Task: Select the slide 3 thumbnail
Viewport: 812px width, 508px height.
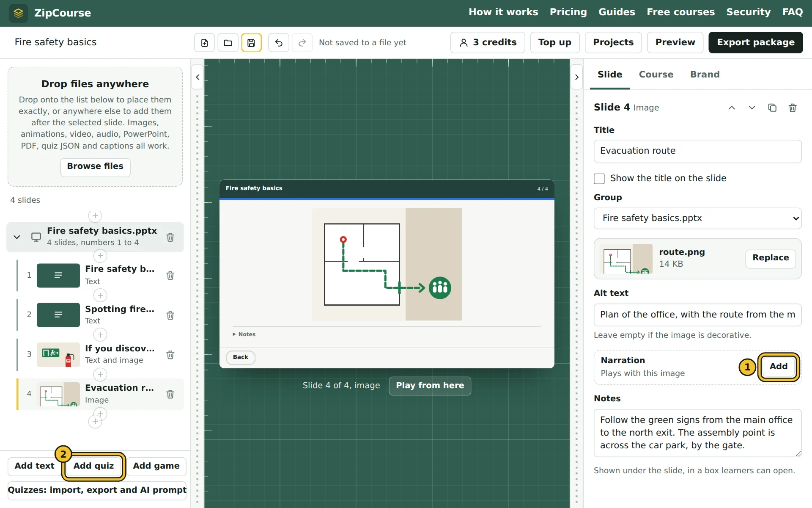Action: point(58,355)
